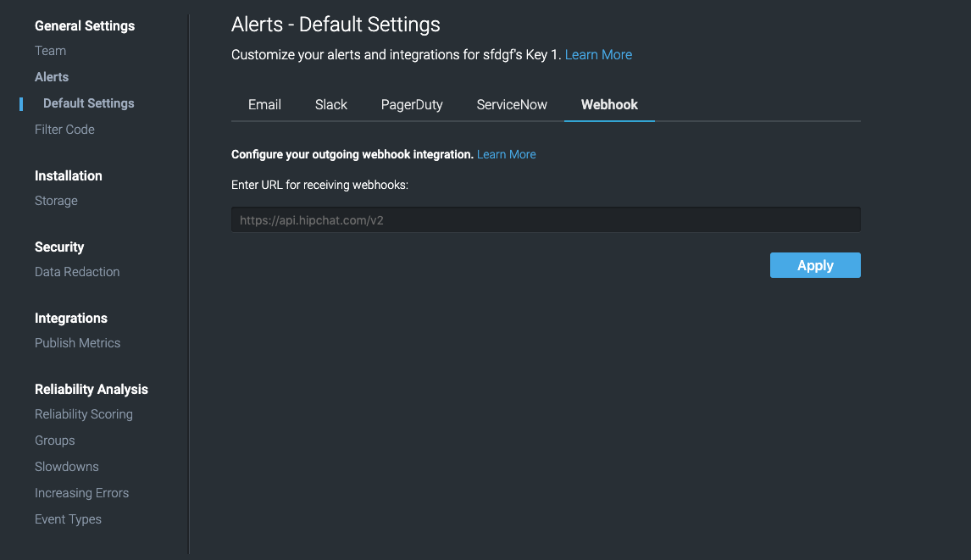Open Default Settings sidebar item
Screen dimensions: 971x560
pyautogui.click(x=89, y=103)
